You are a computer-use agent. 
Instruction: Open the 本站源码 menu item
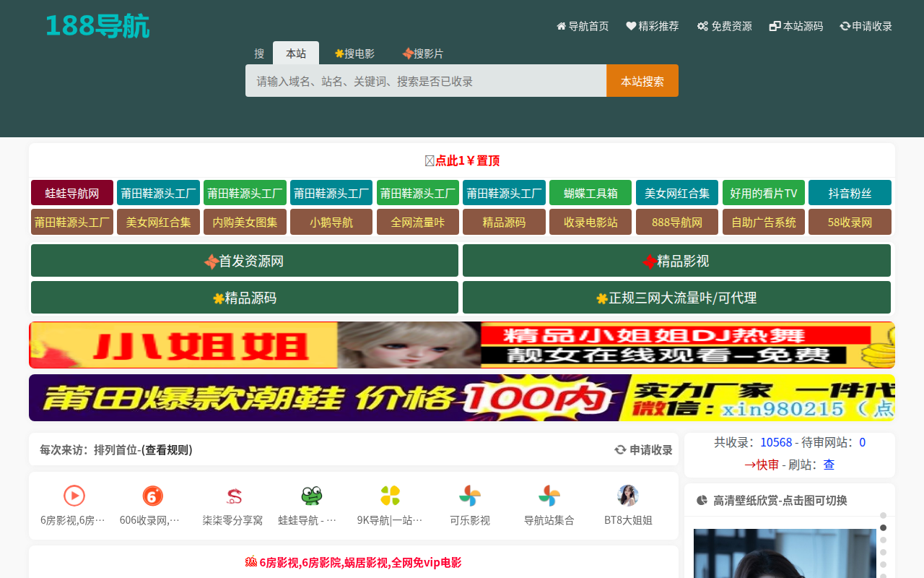796,25
